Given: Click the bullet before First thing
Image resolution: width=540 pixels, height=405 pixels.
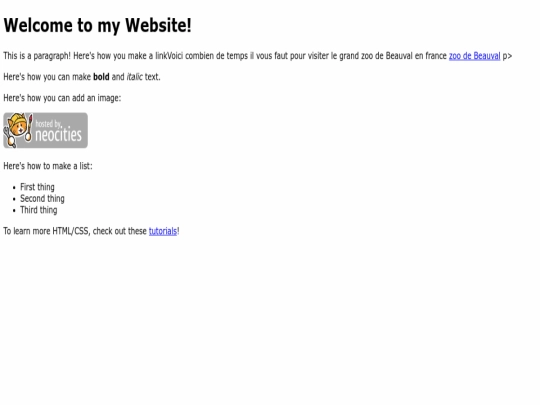Looking at the screenshot, I should point(14,188).
